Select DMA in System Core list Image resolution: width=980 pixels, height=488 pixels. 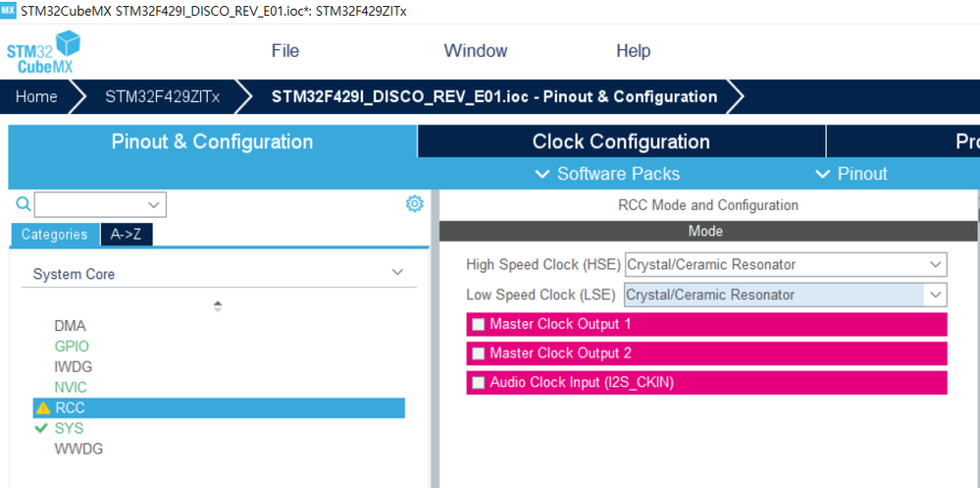coord(70,326)
